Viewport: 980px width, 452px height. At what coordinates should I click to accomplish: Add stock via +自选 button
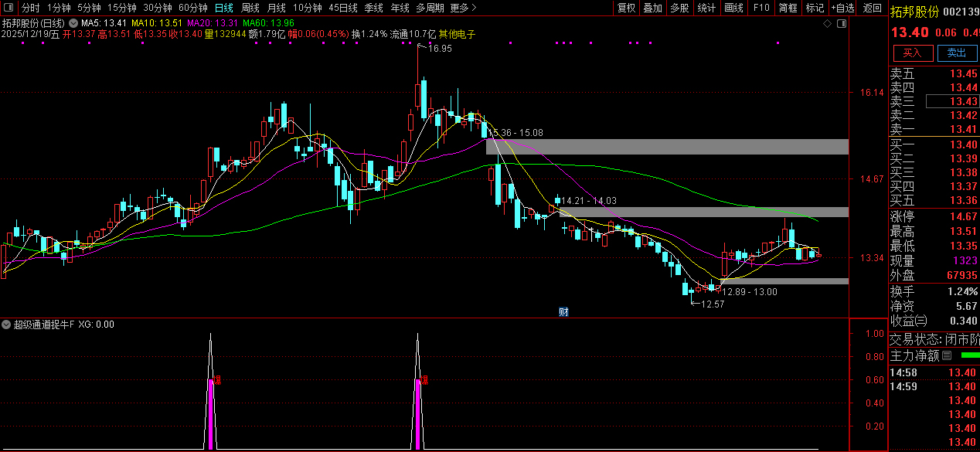tap(843, 8)
